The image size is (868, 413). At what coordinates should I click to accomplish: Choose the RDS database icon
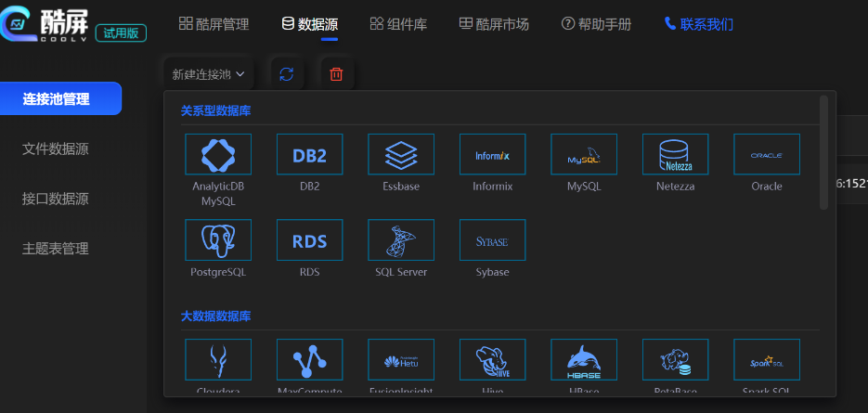(309, 240)
